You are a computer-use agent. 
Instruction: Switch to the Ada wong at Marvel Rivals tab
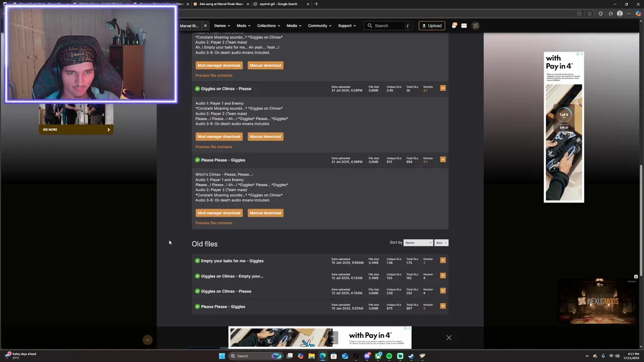[220, 4]
